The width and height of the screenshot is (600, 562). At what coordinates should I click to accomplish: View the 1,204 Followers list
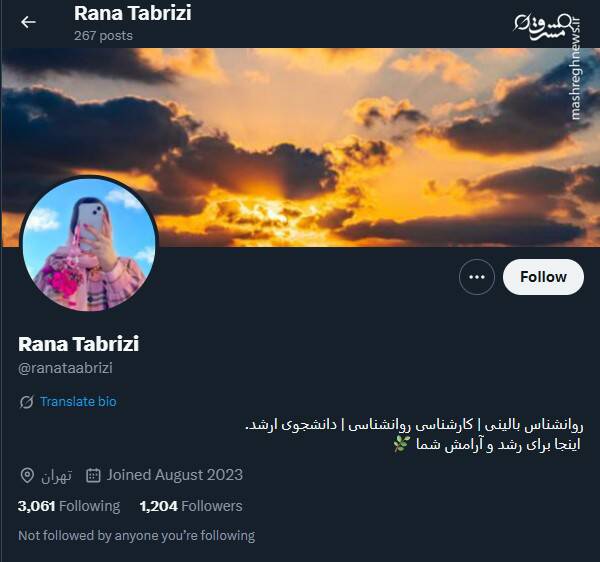[x=191, y=506]
